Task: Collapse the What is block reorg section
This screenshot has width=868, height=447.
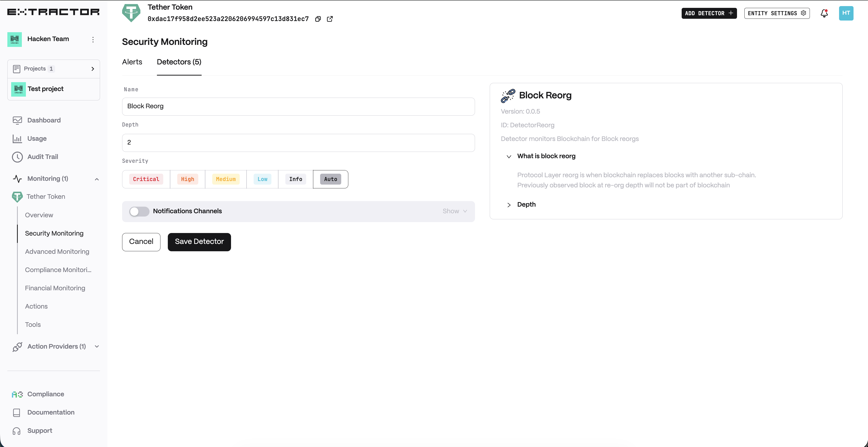Action: pyautogui.click(x=509, y=156)
